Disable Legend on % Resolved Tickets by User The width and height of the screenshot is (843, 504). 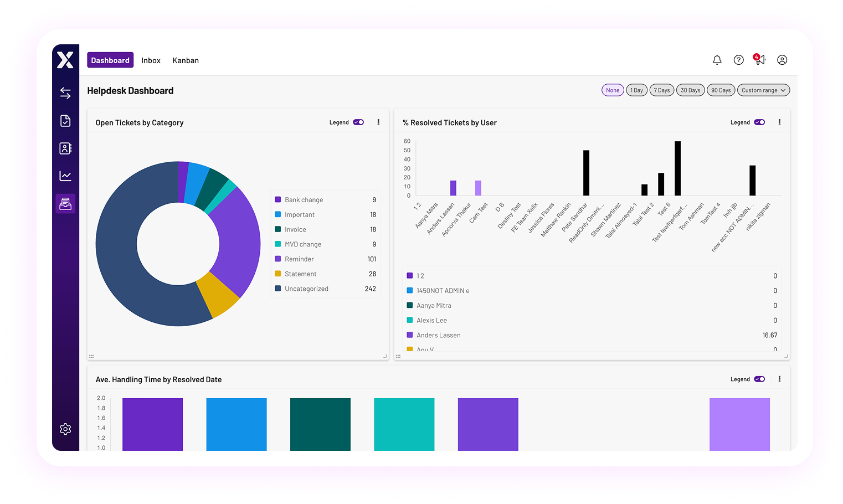[x=759, y=122]
